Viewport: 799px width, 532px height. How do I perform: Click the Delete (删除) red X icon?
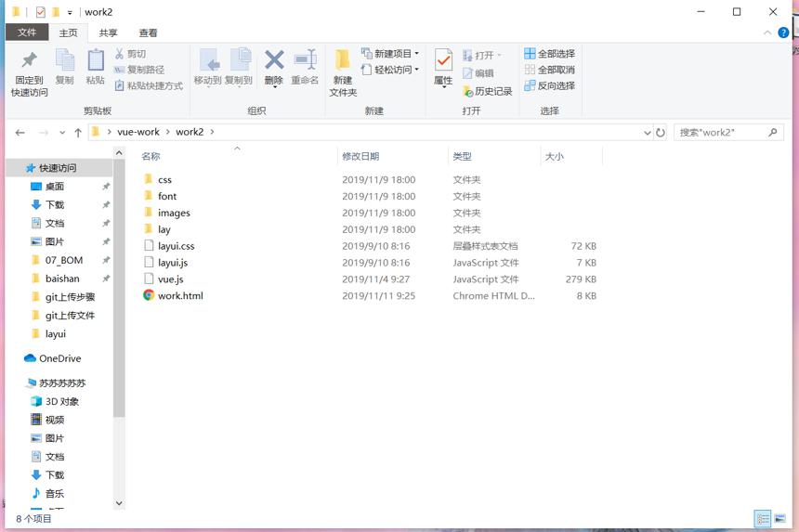[274, 60]
